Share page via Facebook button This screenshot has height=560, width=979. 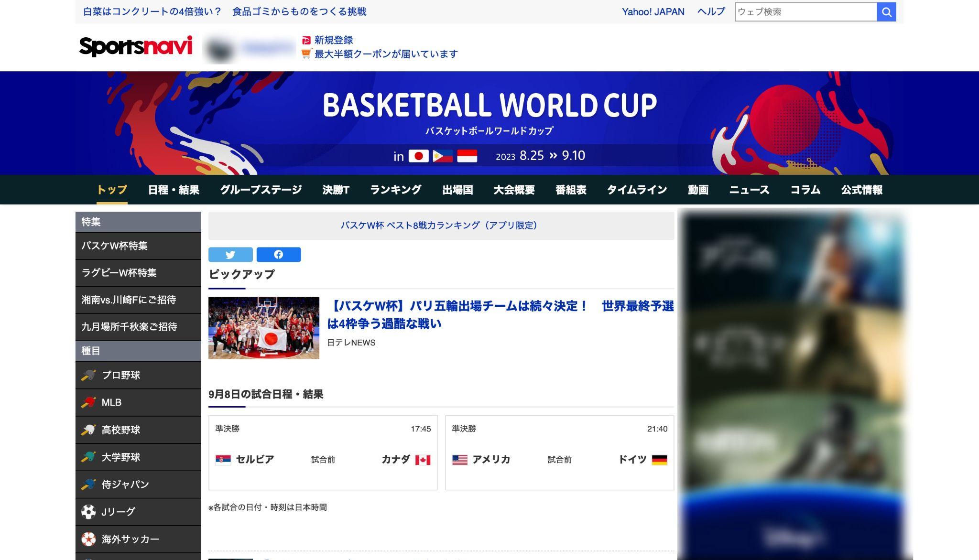tap(279, 255)
